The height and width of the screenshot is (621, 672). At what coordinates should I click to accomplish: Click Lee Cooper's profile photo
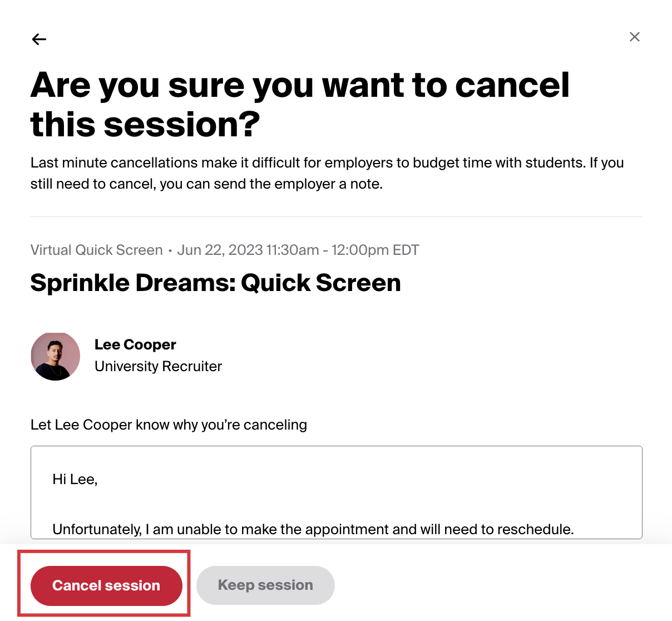(56, 357)
